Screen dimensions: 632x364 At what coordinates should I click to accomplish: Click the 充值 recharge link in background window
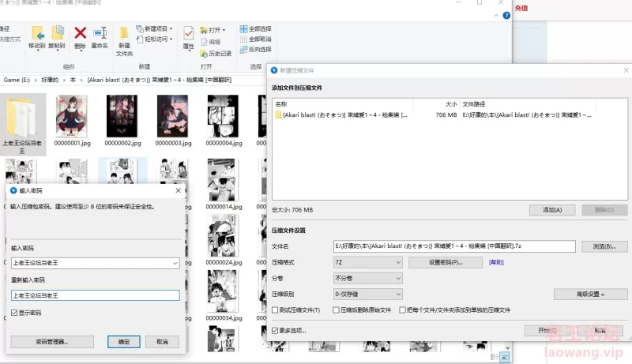coord(521,8)
